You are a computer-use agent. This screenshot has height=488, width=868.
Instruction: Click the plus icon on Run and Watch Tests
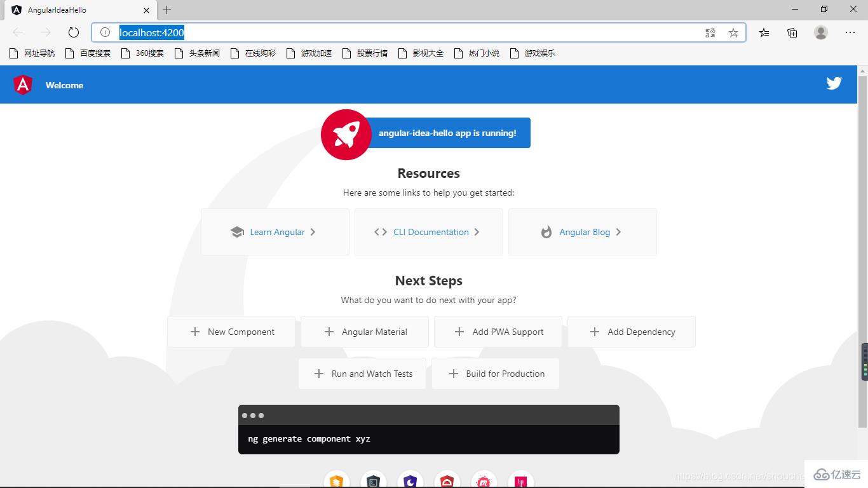tap(319, 374)
